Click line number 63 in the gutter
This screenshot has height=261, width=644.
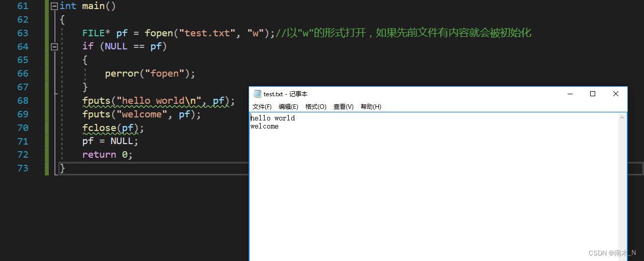click(x=23, y=33)
